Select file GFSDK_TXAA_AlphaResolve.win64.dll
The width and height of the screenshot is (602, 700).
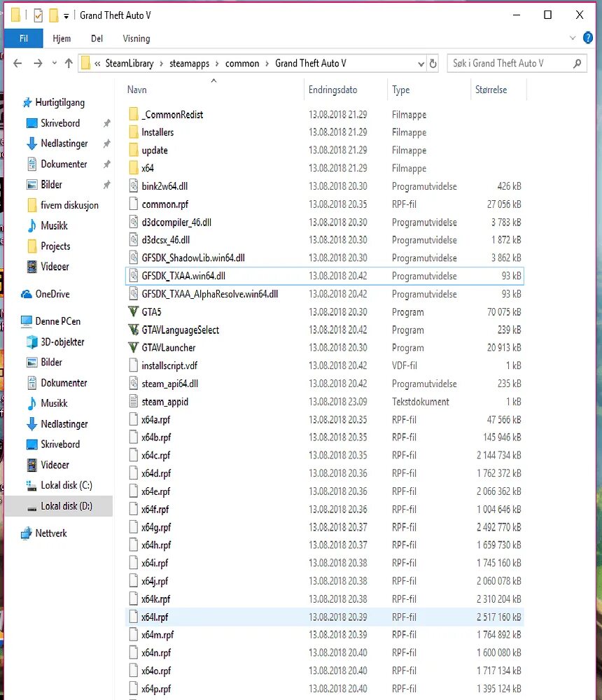[209, 294]
